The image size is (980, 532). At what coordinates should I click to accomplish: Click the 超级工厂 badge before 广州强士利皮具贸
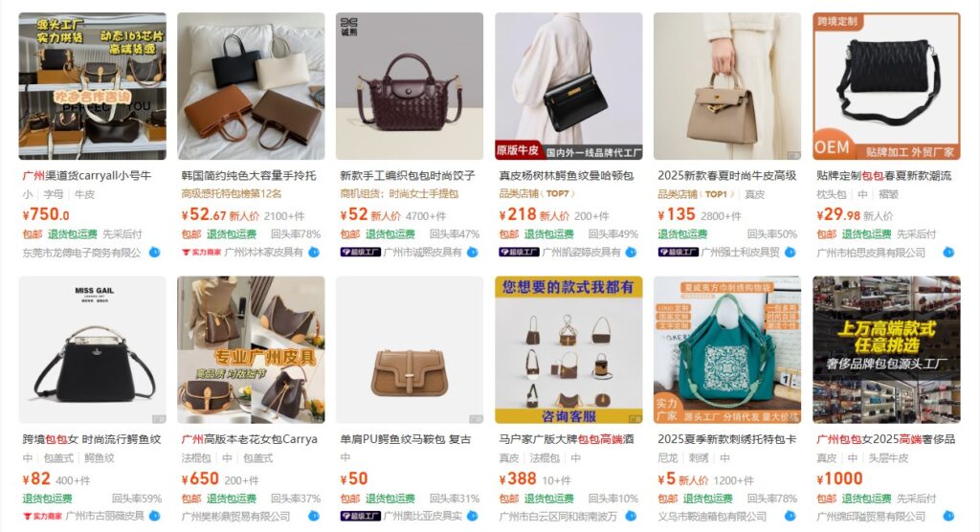point(679,253)
